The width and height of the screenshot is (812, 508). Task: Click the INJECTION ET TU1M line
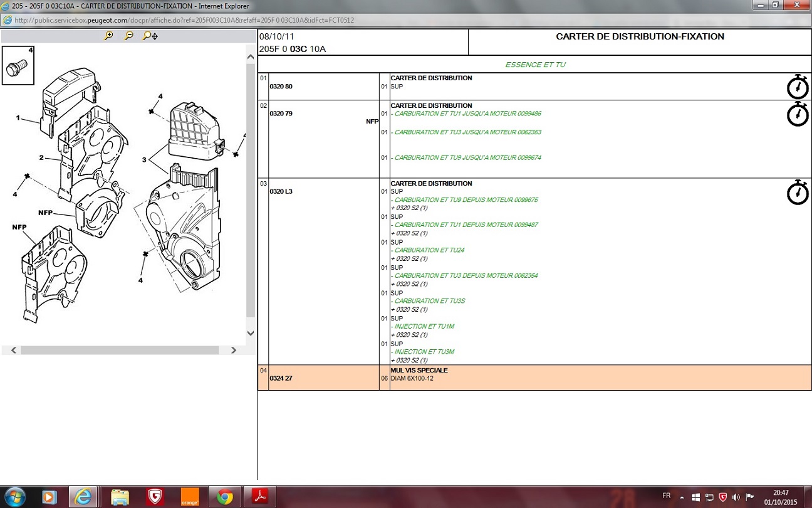422,327
